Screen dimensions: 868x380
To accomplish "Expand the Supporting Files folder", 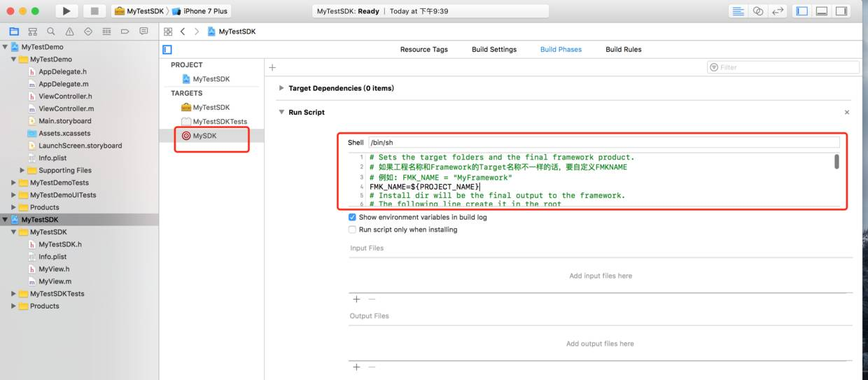I will point(22,170).
